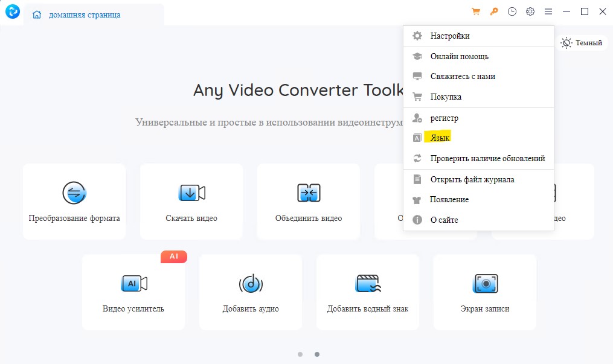The height and width of the screenshot is (364, 613).
Task: Select регистр menu item
Action: [x=478, y=118]
